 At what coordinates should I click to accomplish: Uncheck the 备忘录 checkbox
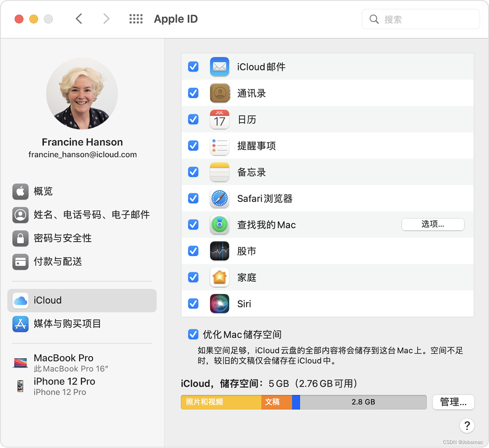[193, 172]
